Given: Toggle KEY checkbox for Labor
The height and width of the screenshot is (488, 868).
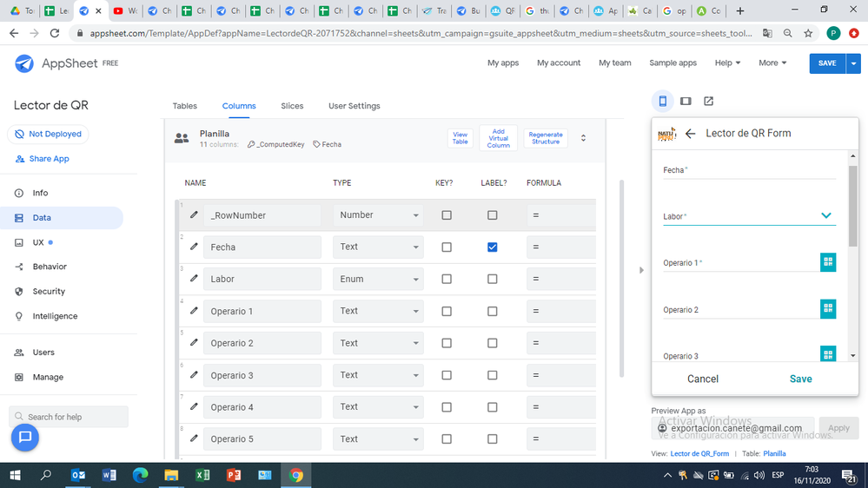Looking at the screenshot, I should pyautogui.click(x=447, y=280).
